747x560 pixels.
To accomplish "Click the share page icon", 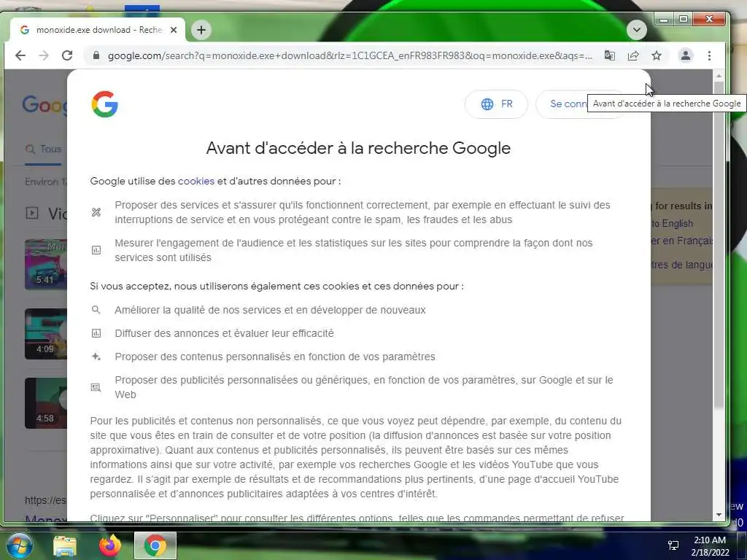I will (632, 55).
